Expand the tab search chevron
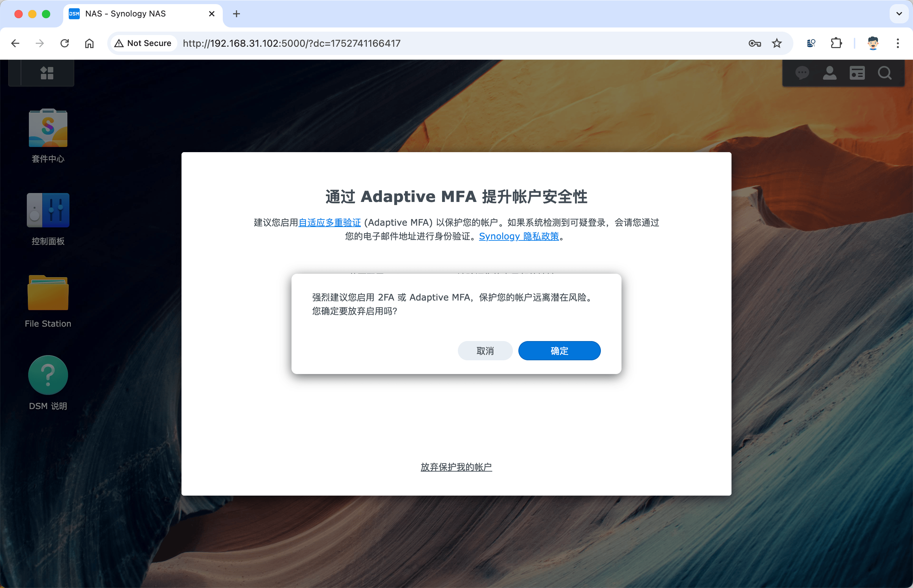 [x=899, y=14]
